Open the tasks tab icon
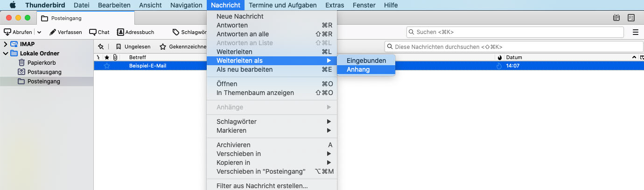The image size is (644, 190). pyautogui.click(x=631, y=18)
